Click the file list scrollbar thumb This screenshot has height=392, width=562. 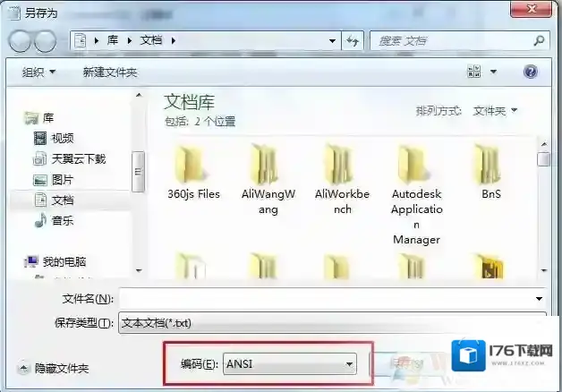pos(544,159)
